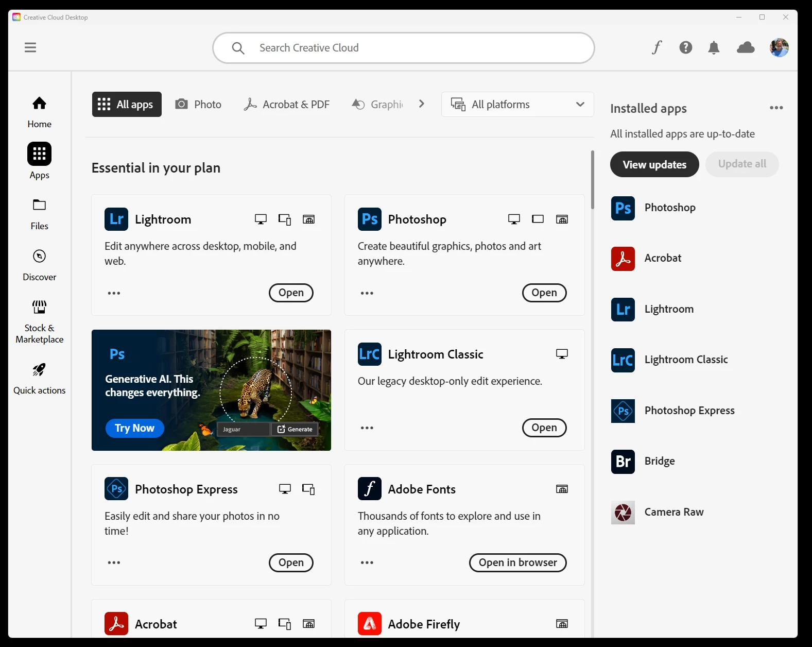Click Acrobat mobile platform icon
812x647 pixels.
point(285,624)
